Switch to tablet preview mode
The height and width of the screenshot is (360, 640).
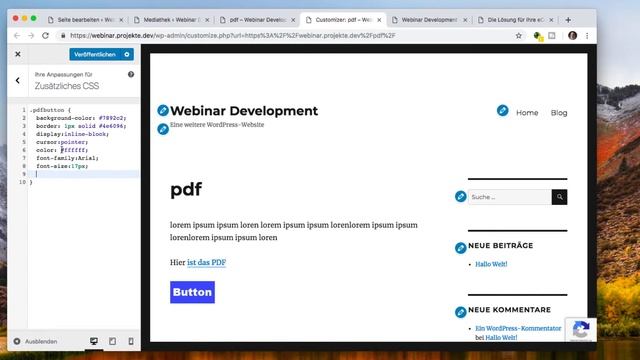tap(112, 341)
